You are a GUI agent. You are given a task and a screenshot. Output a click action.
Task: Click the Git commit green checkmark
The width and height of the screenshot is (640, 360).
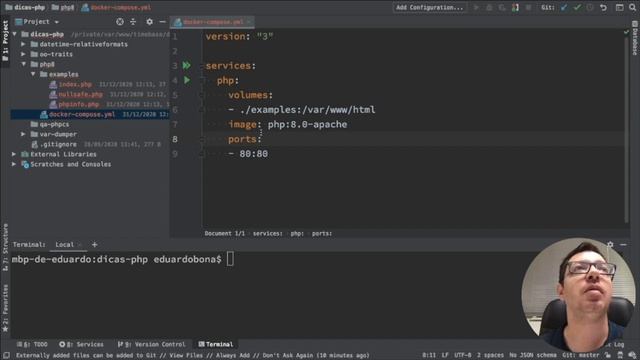point(577,7)
